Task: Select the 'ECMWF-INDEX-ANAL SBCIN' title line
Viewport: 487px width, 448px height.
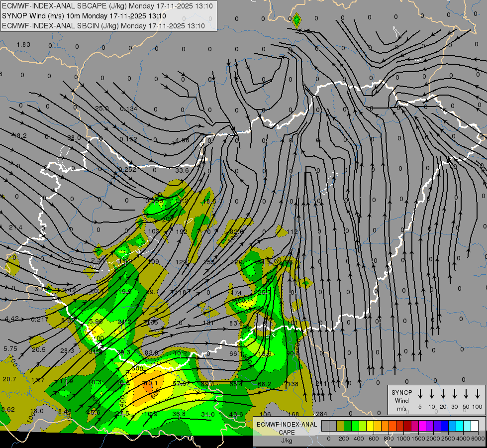Action: 103,26
